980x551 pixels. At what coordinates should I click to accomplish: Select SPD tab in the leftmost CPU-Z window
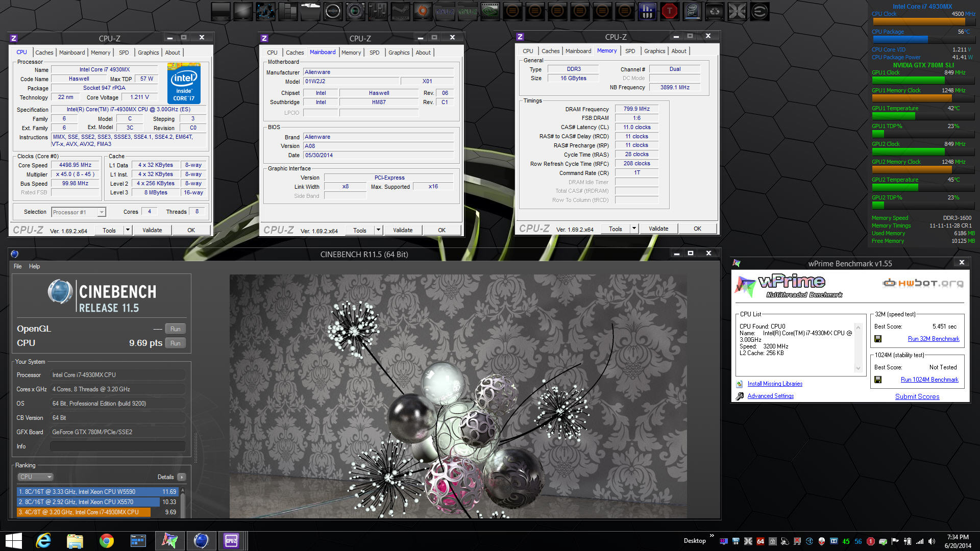[x=124, y=53]
